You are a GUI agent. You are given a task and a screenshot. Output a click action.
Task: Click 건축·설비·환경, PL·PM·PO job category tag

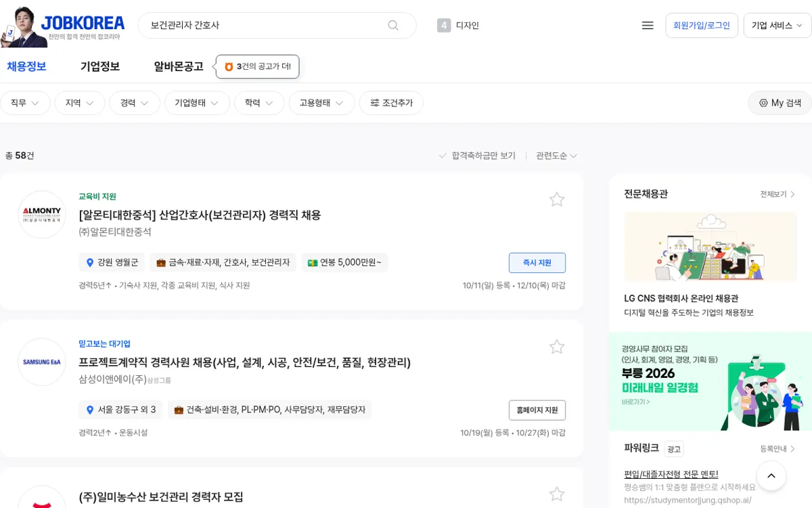click(x=269, y=410)
